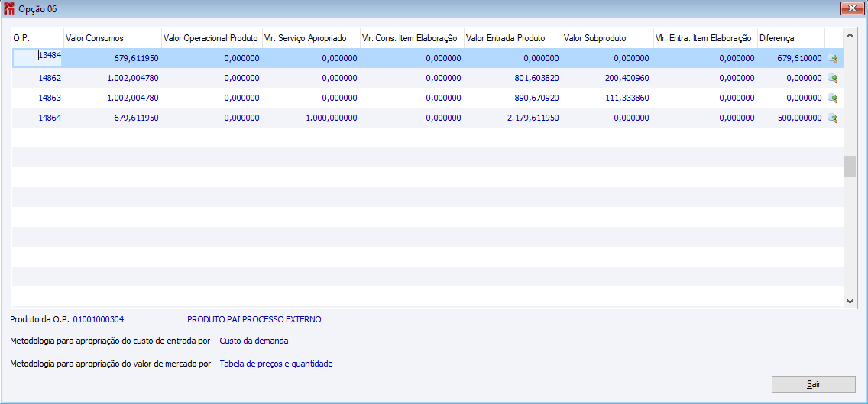
Task: Click Valor Consumos 1.002,004780 in row 14862
Action: click(132, 78)
